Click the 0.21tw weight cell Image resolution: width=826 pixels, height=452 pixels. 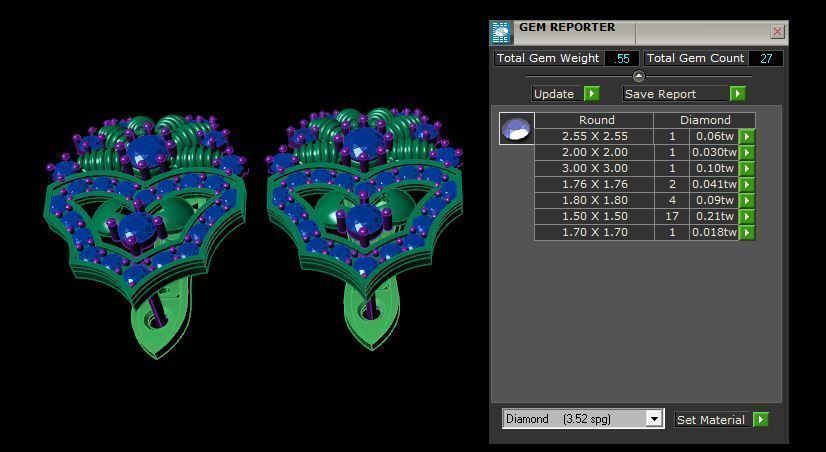pyautogui.click(x=714, y=217)
